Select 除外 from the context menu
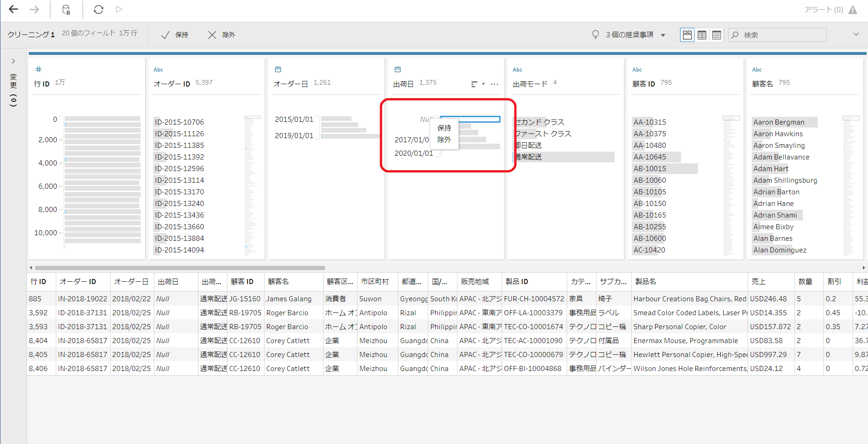868x444 pixels. [x=444, y=139]
